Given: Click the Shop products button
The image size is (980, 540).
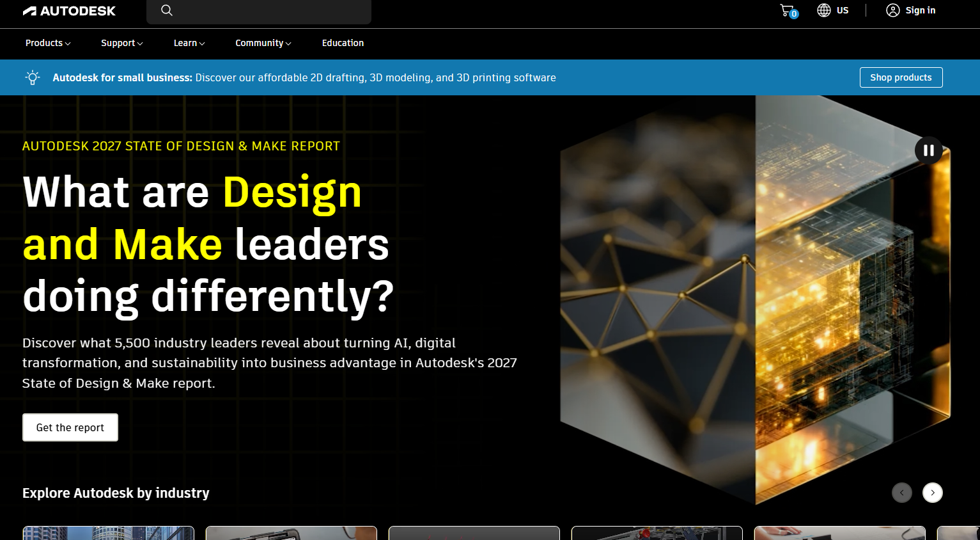Looking at the screenshot, I should point(901,77).
